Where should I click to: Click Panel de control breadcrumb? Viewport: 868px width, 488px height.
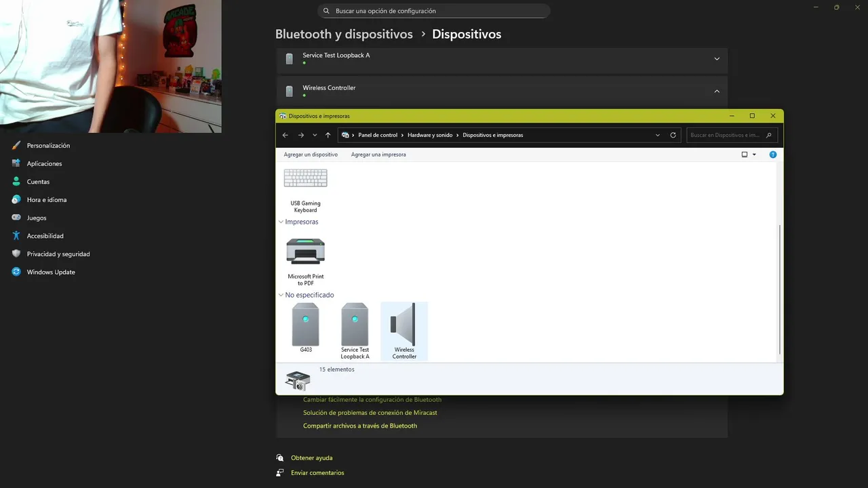[378, 135]
